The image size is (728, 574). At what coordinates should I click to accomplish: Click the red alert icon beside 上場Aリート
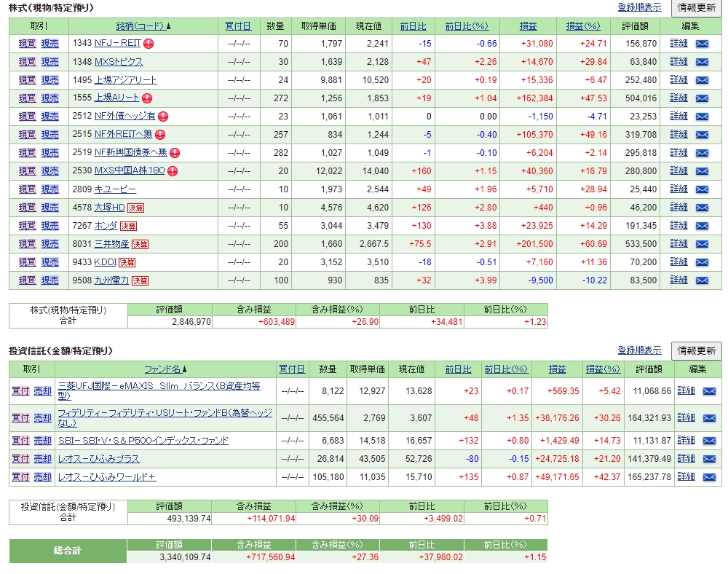[147, 98]
